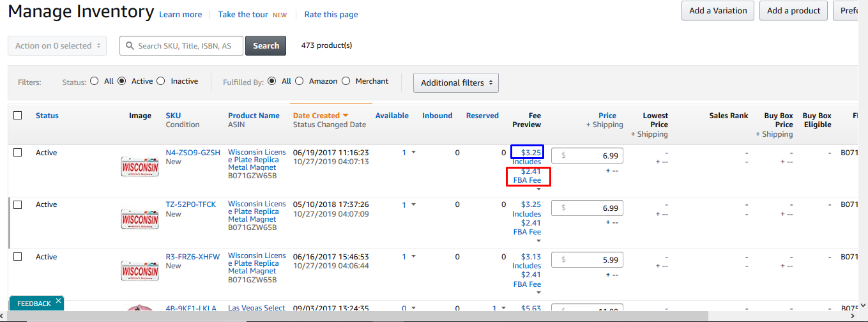Check the row checkbox for TZ-52P0-TFCK
The height and width of the screenshot is (322, 868).
pyautogui.click(x=18, y=204)
